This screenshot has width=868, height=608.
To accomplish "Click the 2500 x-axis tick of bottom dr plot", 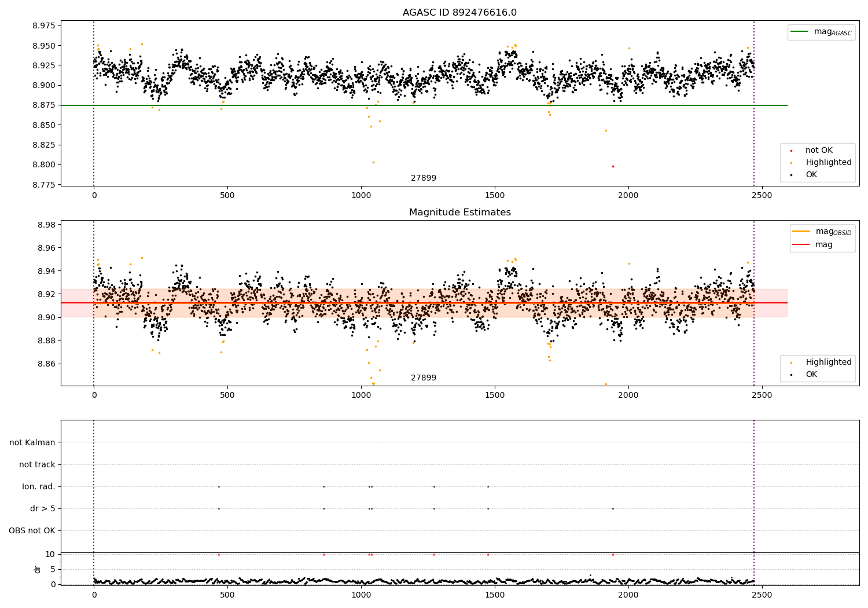I will (762, 595).
